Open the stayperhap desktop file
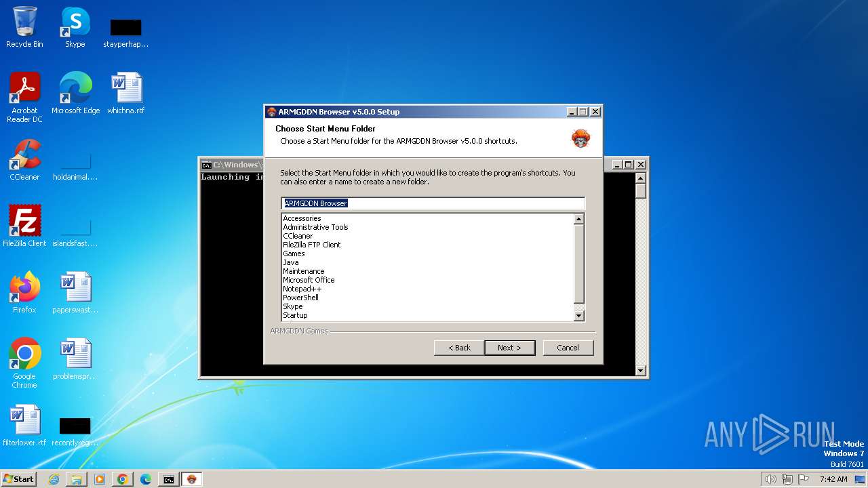The width and height of the screenshot is (868, 488). 125,33
